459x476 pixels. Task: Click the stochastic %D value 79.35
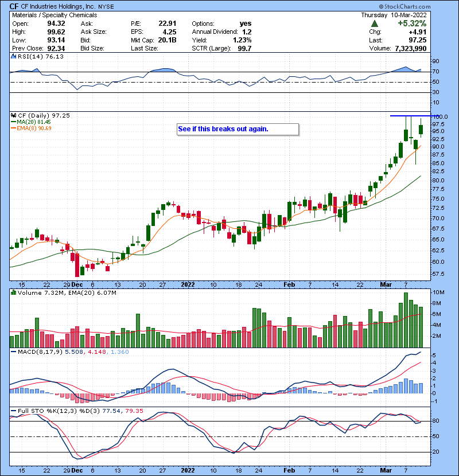pos(134,411)
